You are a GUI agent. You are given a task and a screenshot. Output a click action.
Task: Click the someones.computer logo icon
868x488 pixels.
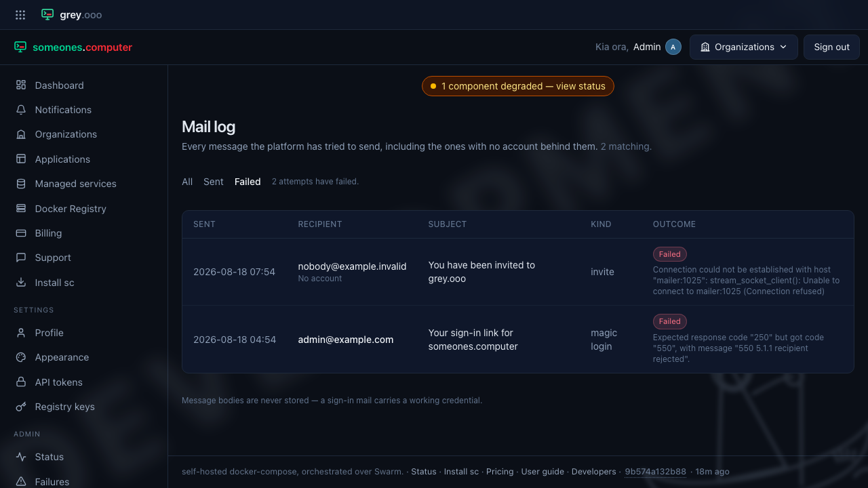[20, 47]
